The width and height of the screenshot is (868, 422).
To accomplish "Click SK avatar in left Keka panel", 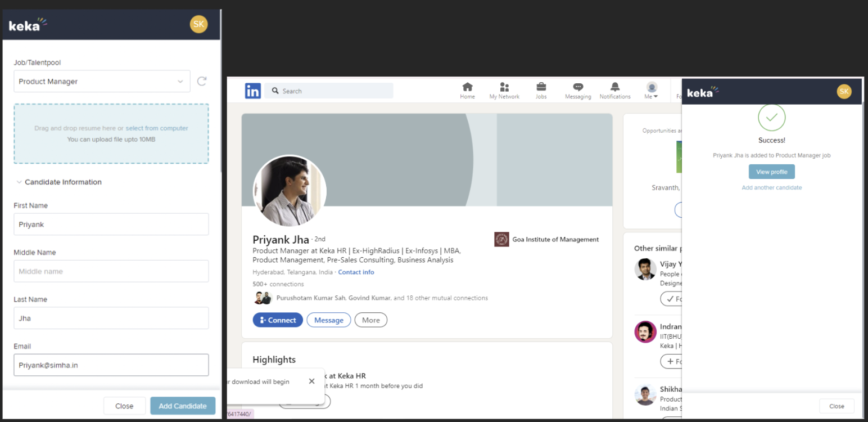I will [x=198, y=24].
